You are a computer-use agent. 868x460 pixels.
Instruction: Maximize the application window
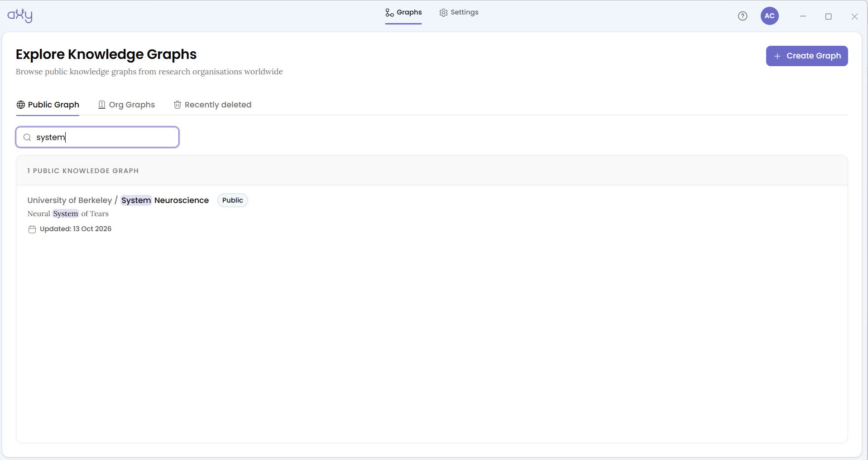829,16
